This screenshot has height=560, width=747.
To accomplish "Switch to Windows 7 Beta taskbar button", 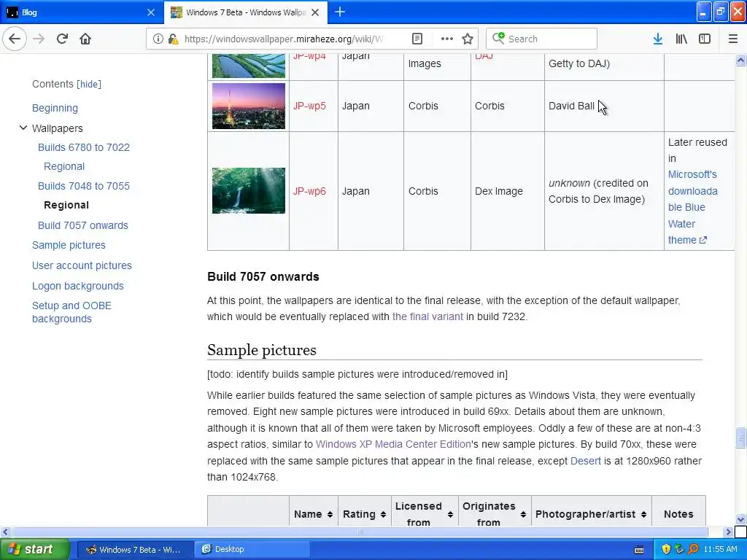I will (x=134, y=550).
